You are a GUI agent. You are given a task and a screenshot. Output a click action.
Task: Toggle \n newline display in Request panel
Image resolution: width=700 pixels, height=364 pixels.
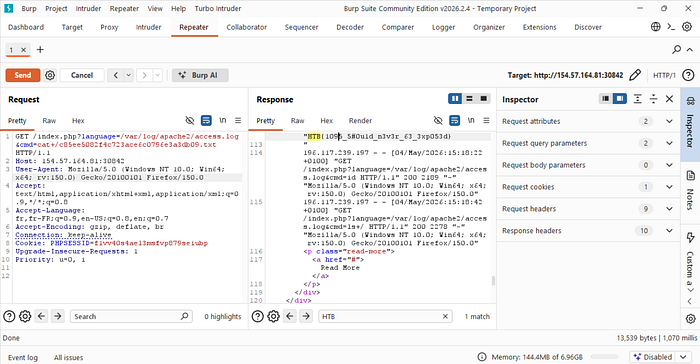(x=222, y=120)
